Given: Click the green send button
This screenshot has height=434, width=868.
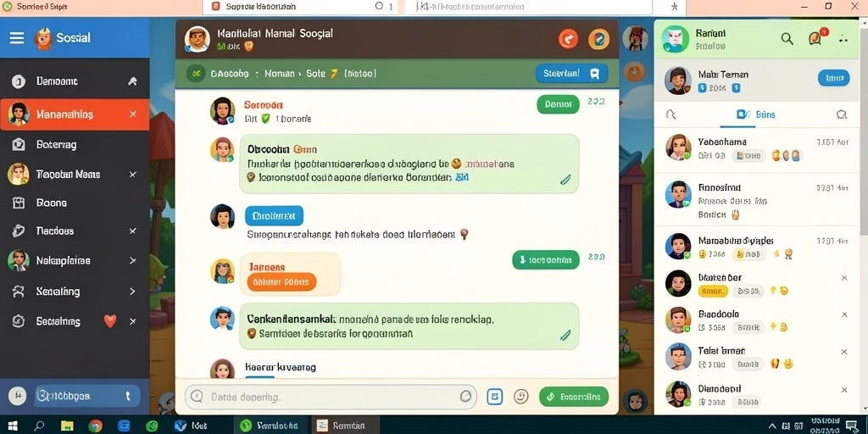Looking at the screenshot, I should coord(574,397).
